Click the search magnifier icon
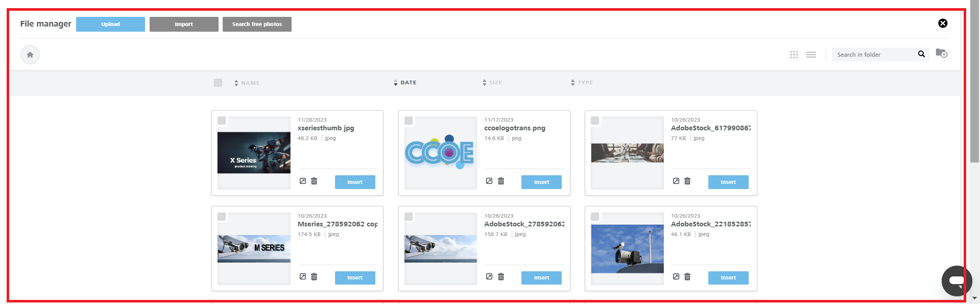The width and height of the screenshot is (980, 304). click(x=921, y=54)
